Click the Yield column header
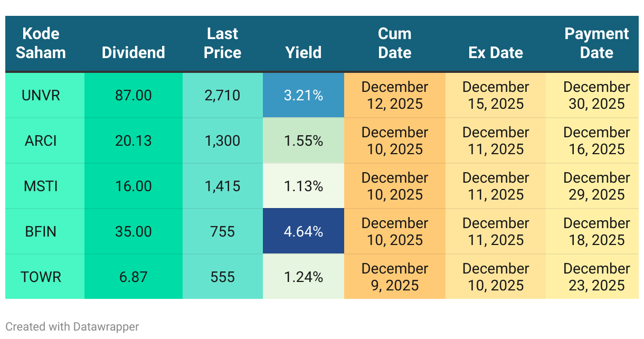The image size is (644, 339). pyautogui.click(x=303, y=53)
